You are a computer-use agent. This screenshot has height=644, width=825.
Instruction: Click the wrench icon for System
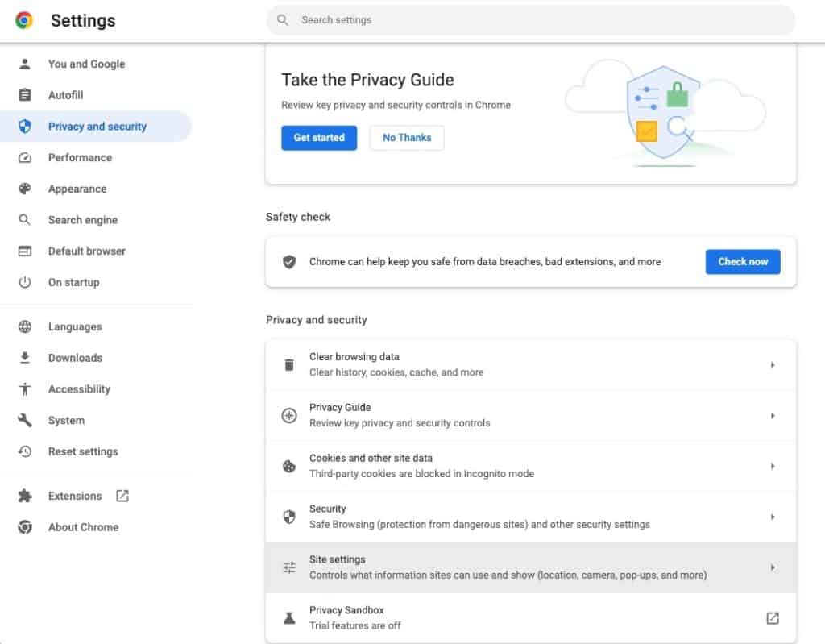pyautogui.click(x=25, y=420)
